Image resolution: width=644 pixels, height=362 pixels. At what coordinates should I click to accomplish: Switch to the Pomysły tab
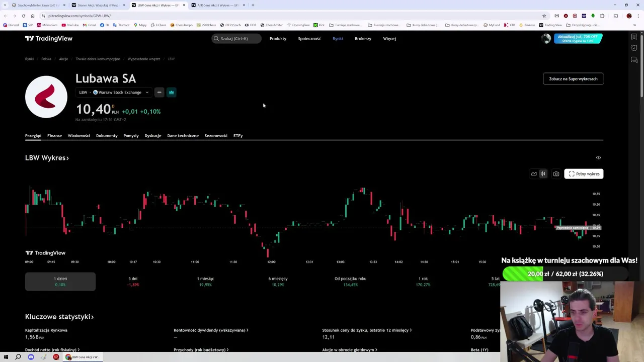(x=131, y=136)
